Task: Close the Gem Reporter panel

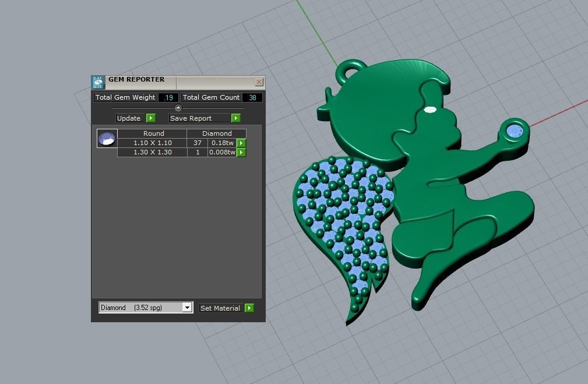Action: [x=259, y=82]
